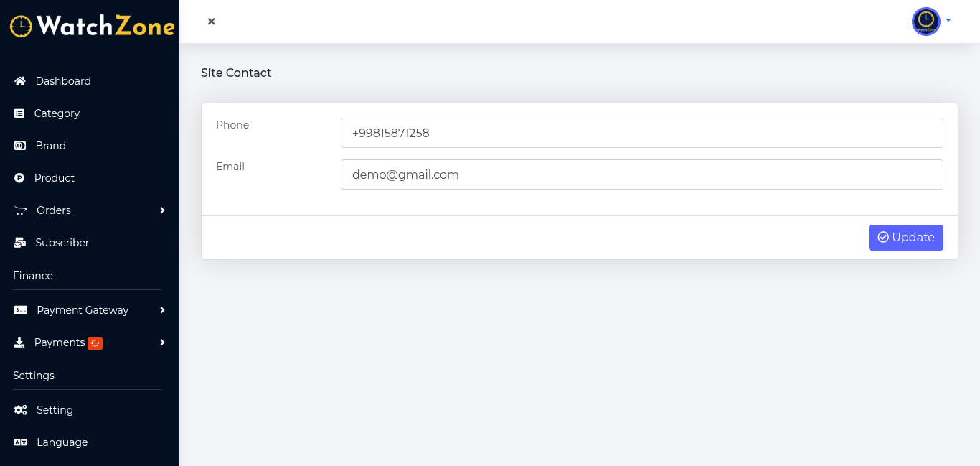Screen dimensions: 980x466
Task: Click the Orders shopping cart icon
Action: [x=21, y=210]
